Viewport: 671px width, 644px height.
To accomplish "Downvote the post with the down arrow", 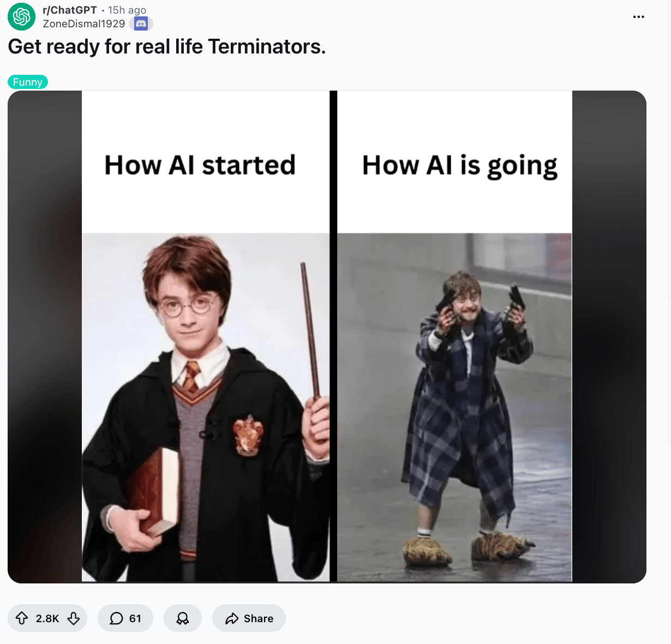I will tap(74, 618).
